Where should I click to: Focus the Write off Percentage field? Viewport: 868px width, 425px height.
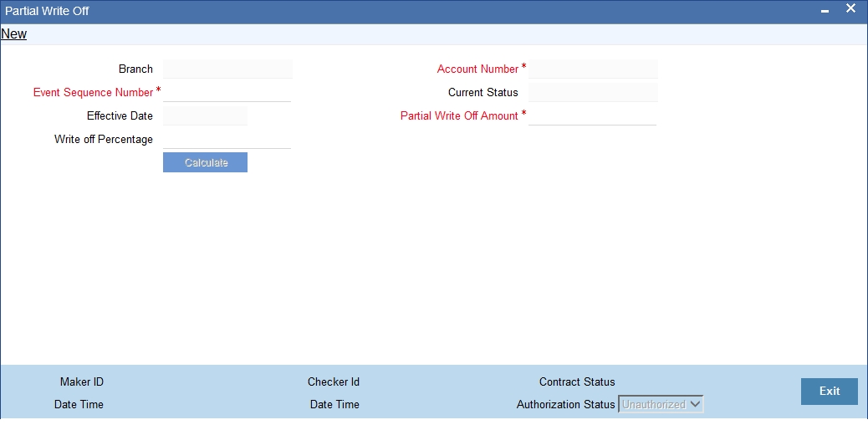click(227, 139)
